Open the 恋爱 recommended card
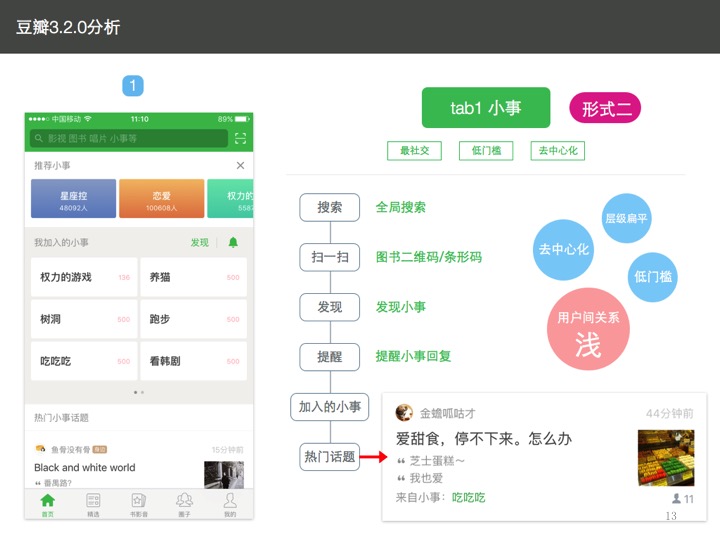 click(162, 198)
